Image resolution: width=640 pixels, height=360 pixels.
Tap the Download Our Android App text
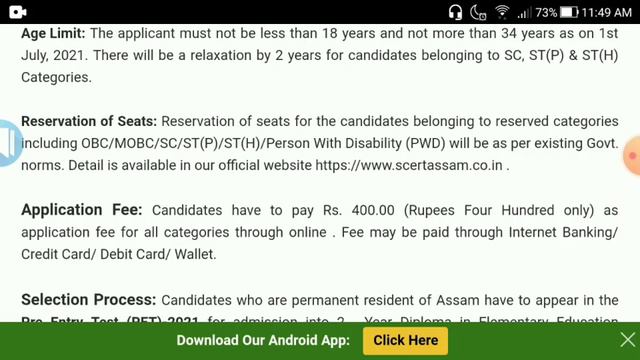[x=263, y=340]
